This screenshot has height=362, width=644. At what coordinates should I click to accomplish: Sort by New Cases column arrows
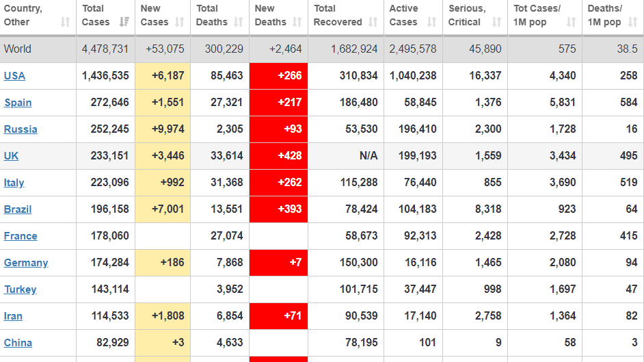(x=180, y=22)
